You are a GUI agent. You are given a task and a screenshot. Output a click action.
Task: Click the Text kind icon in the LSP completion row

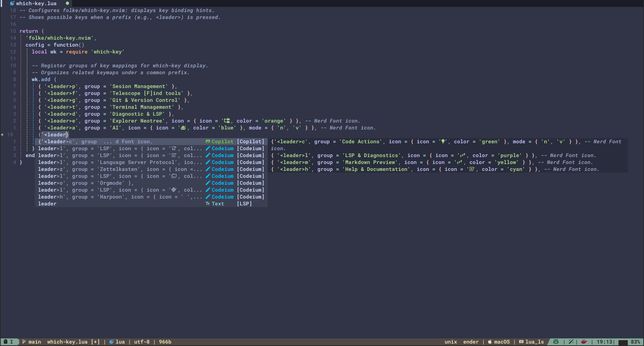208,204
